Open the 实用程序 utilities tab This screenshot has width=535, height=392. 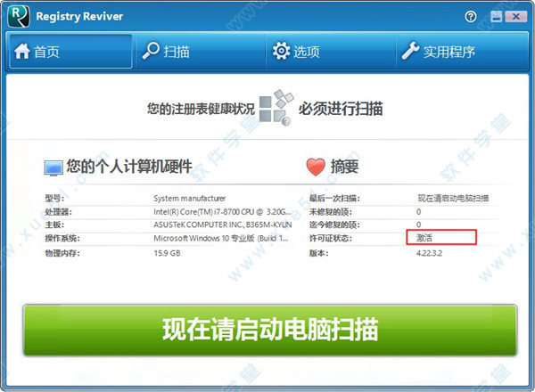point(462,52)
